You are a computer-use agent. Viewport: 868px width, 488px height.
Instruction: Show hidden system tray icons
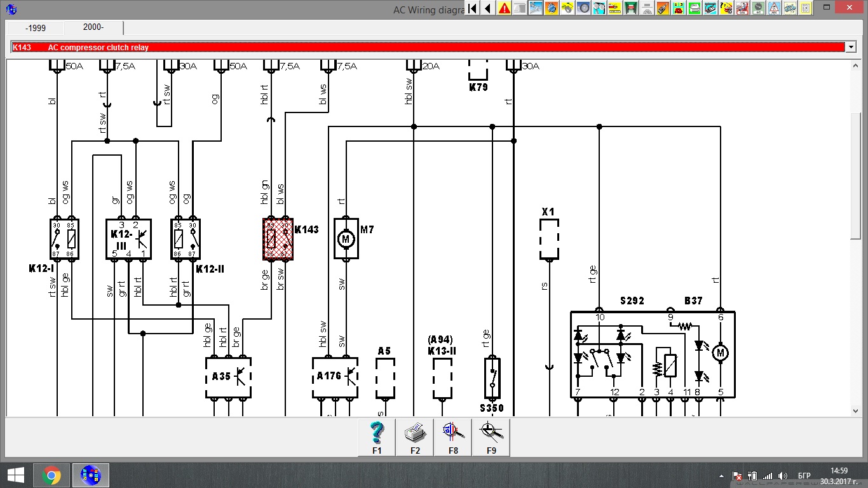click(x=722, y=476)
